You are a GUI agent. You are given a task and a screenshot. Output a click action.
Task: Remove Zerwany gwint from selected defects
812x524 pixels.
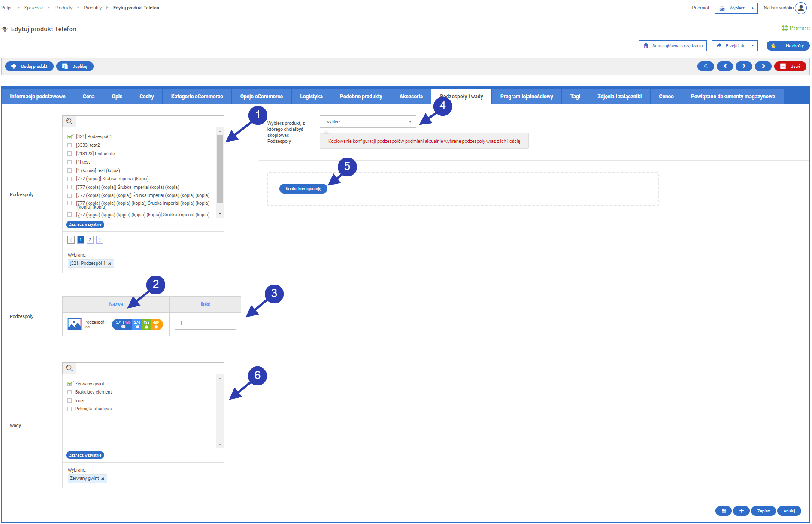[x=103, y=479]
